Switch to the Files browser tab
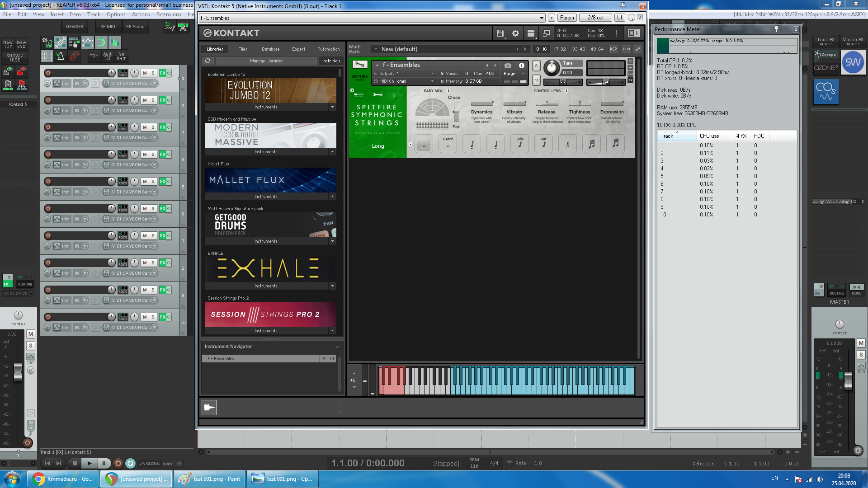The width and height of the screenshot is (868, 488). [x=243, y=49]
